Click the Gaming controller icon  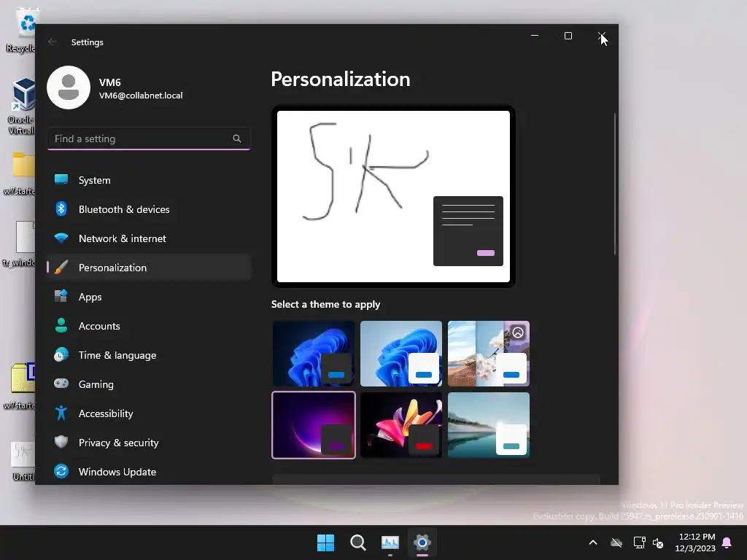(61, 384)
